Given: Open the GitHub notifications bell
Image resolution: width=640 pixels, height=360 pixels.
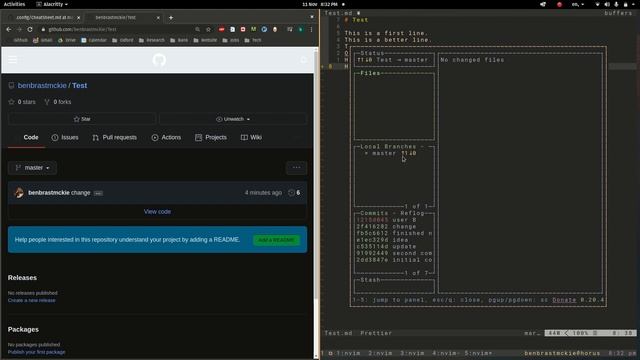Looking at the screenshot, I should (304, 60).
